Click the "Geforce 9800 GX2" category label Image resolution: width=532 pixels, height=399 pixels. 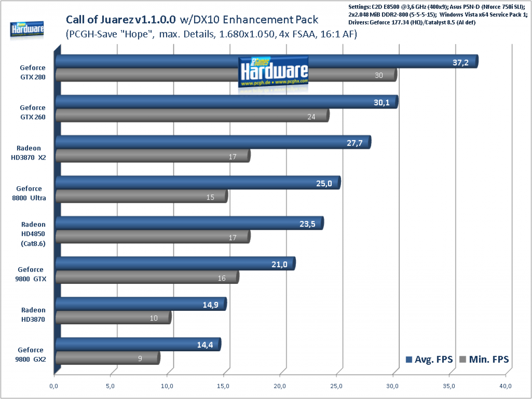(x=31, y=355)
